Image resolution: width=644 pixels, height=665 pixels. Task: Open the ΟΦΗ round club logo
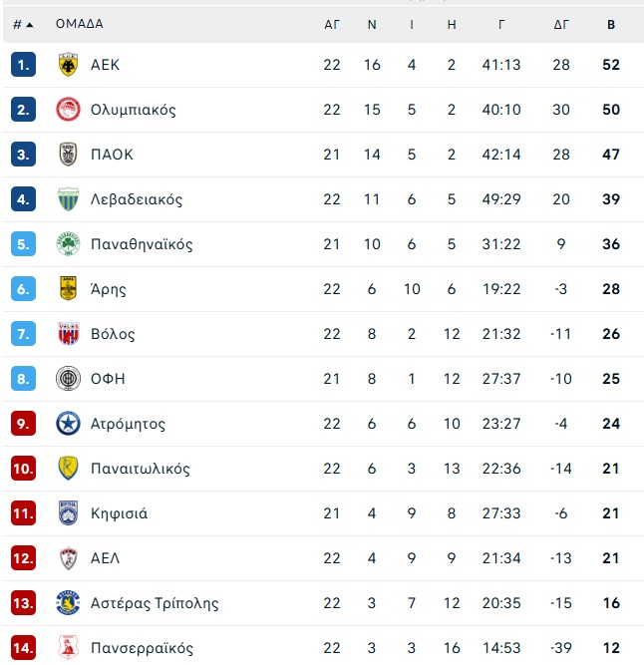68,379
